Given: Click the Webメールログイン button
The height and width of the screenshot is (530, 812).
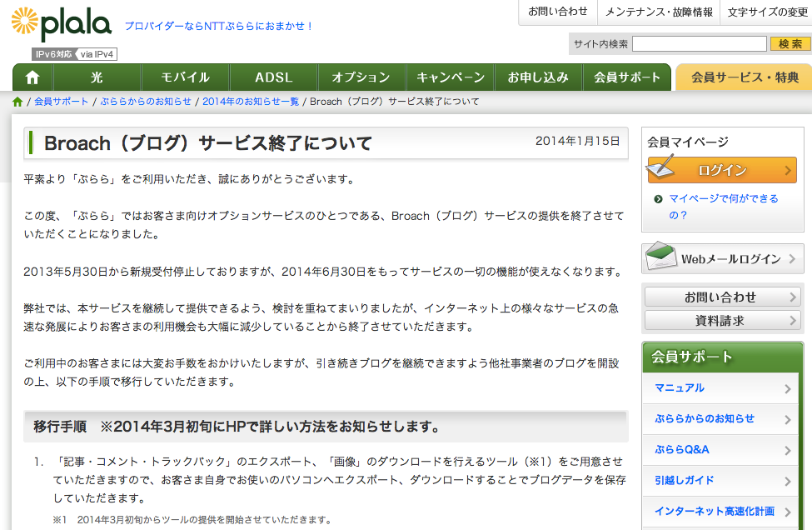Looking at the screenshot, I should (722, 258).
